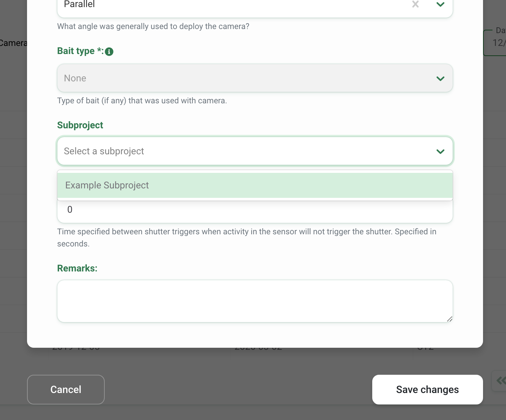Click the Bait type chevron arrow
The height and width of the screenshot is (420, 506).
point(440,79)
